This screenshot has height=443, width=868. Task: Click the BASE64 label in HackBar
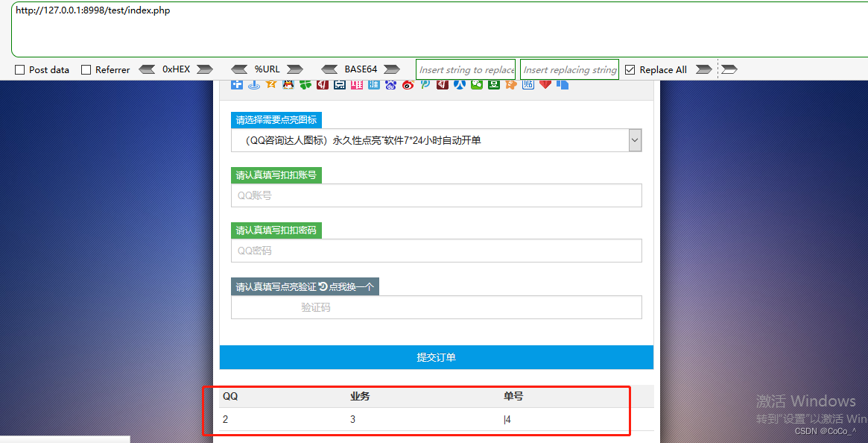[361, 69]
